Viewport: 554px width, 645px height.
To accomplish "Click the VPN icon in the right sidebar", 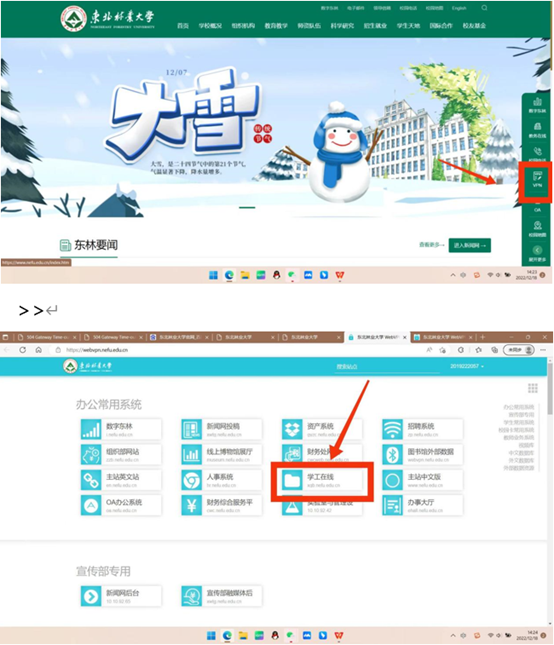I will (537, 179).
